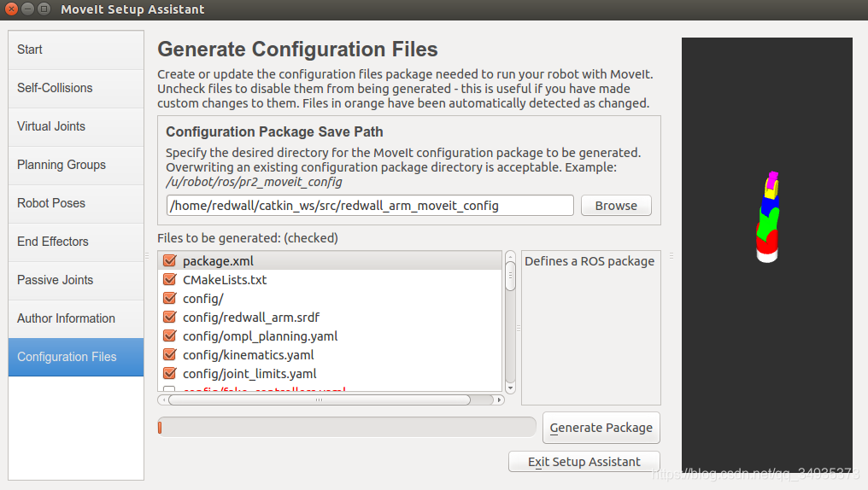
Task: Click Generate Package button
Action: point(601,428)
